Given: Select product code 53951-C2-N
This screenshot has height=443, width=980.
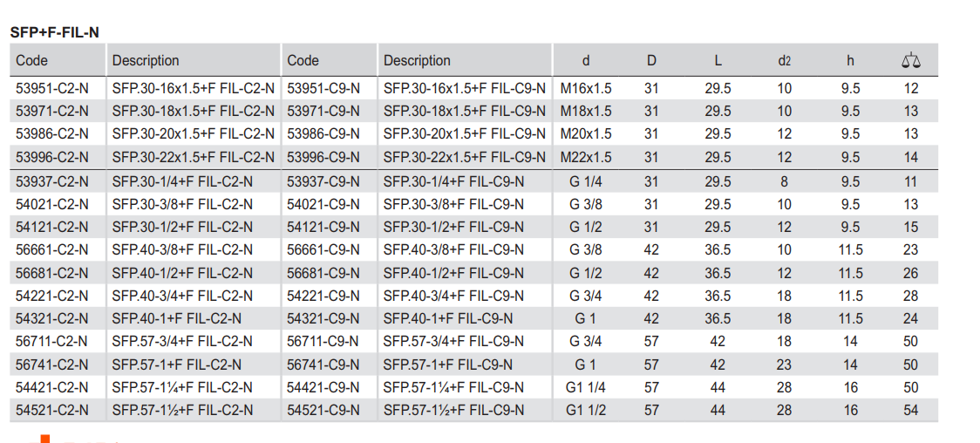Looking at the screenshot, I should coord(52,88).
